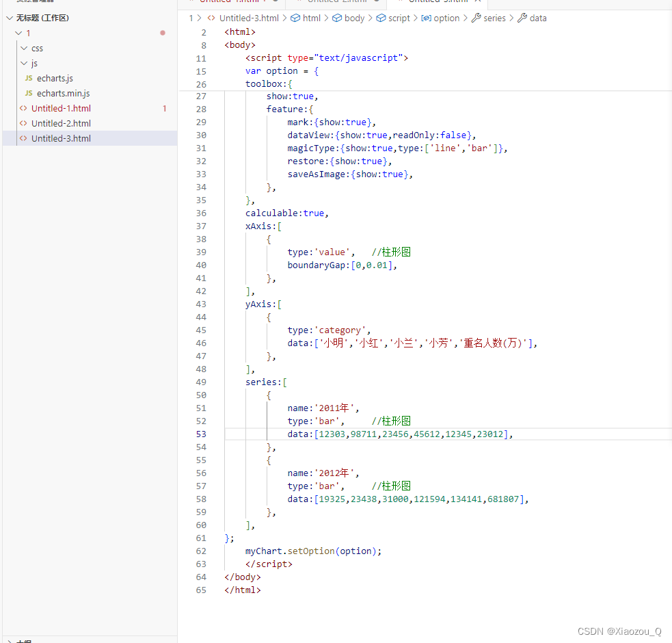This screenshot has width=672, height=643.
Task: Click the JS icon of echarts.min.js
Action: click(x=29, y=93)
